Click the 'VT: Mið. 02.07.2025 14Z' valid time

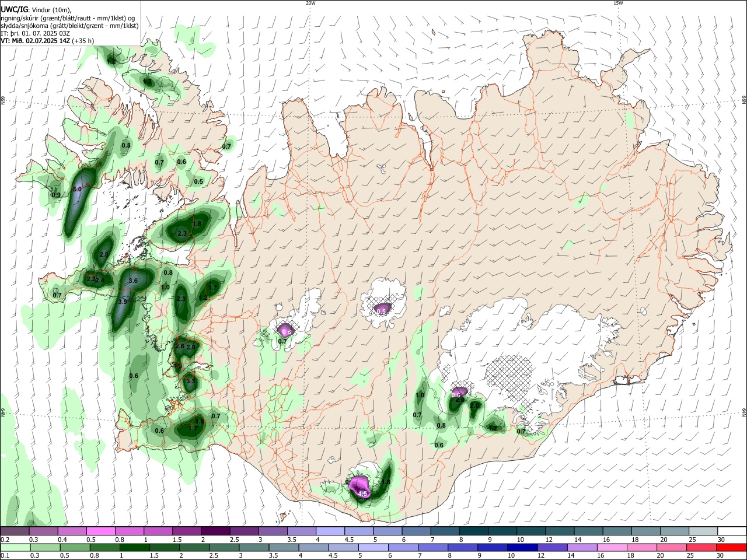click(x=36, y=41)
